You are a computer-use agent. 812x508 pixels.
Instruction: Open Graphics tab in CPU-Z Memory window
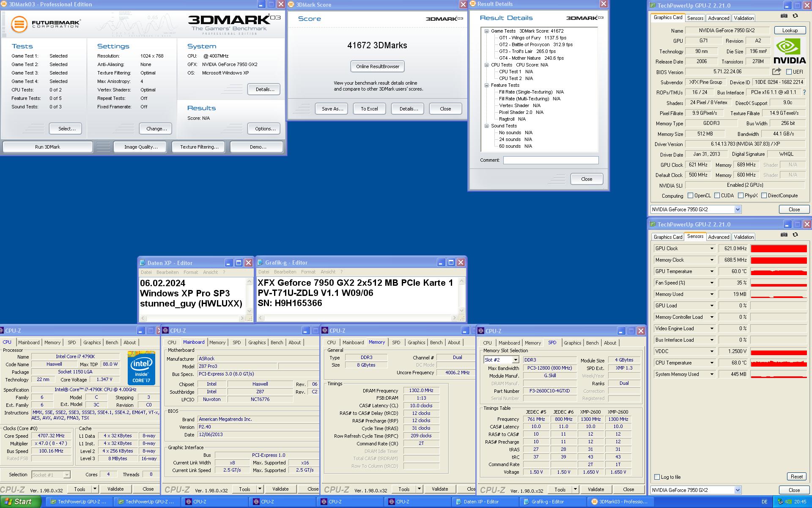(x=416, y=342)
